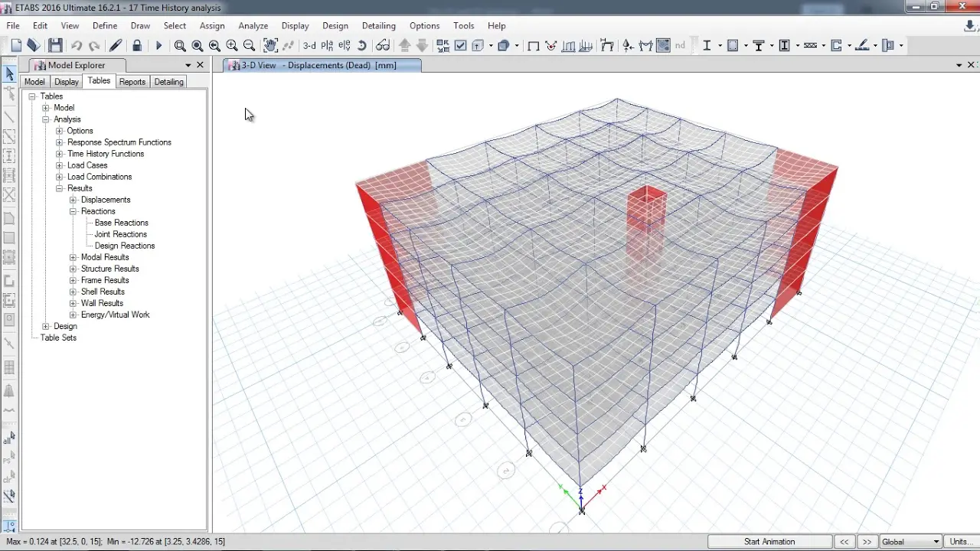Viewport: 980px width, 551px height.
Task: Select the 3-D View Displacements window tab
Action: 322,65
